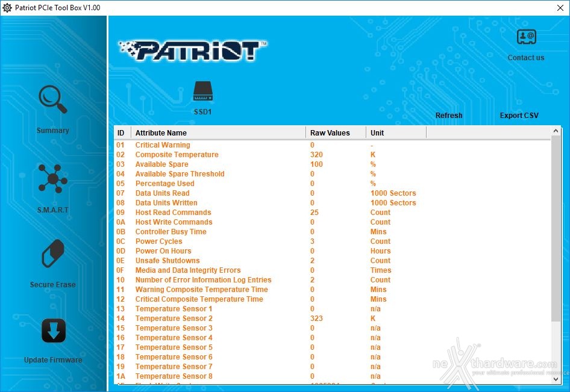Select the Secure Erase eraser icon
Screen dimensions: 570x392
[53, 254]
